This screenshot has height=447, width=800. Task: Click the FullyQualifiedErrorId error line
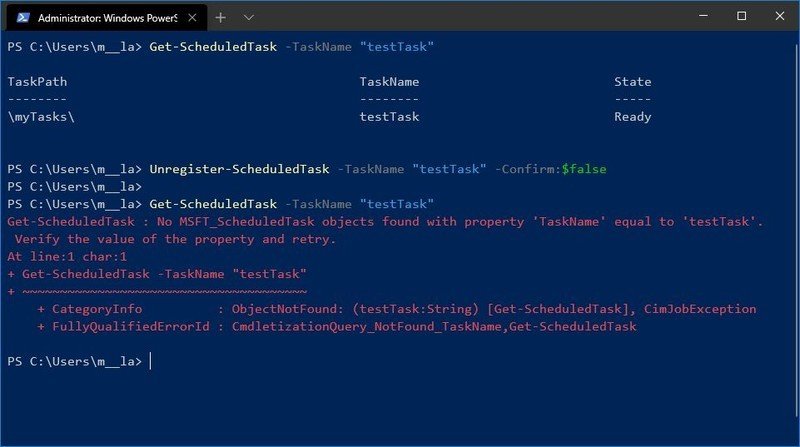point(337,327)
